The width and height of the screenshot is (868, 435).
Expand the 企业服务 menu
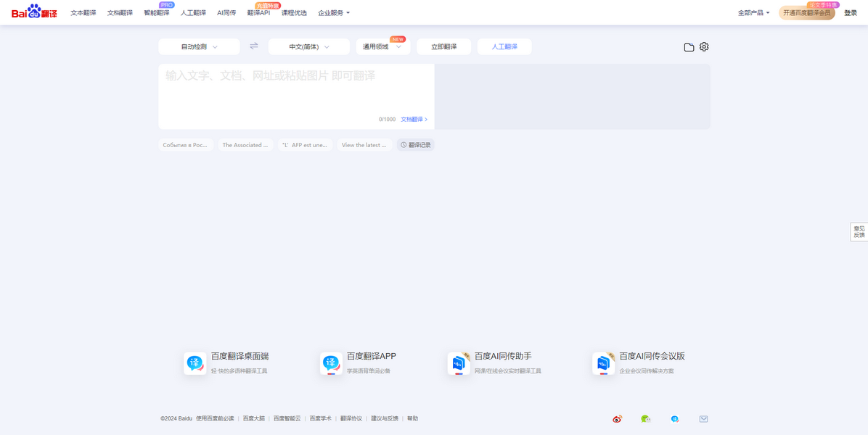click(x=333, y=13)
